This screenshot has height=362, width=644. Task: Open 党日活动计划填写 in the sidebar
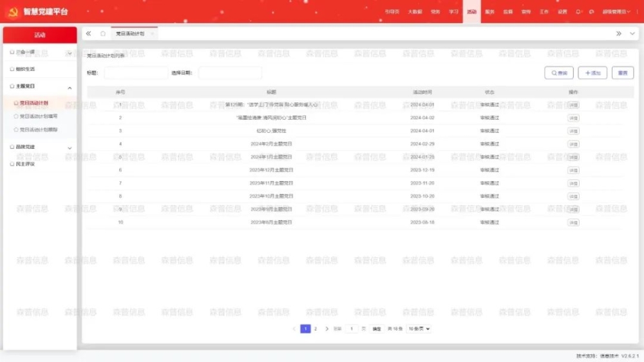click(40, 117)
